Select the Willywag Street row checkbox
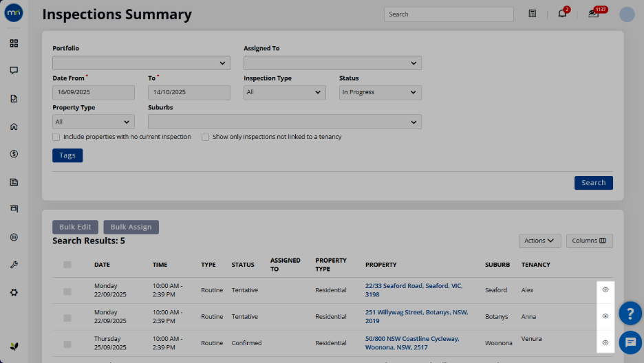Viewport: 644px width, 363px height. pos(67,318)
